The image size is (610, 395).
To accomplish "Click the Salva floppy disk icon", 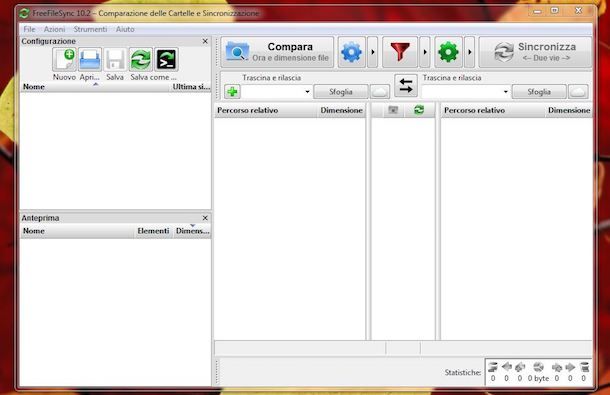I will (115, 60).
